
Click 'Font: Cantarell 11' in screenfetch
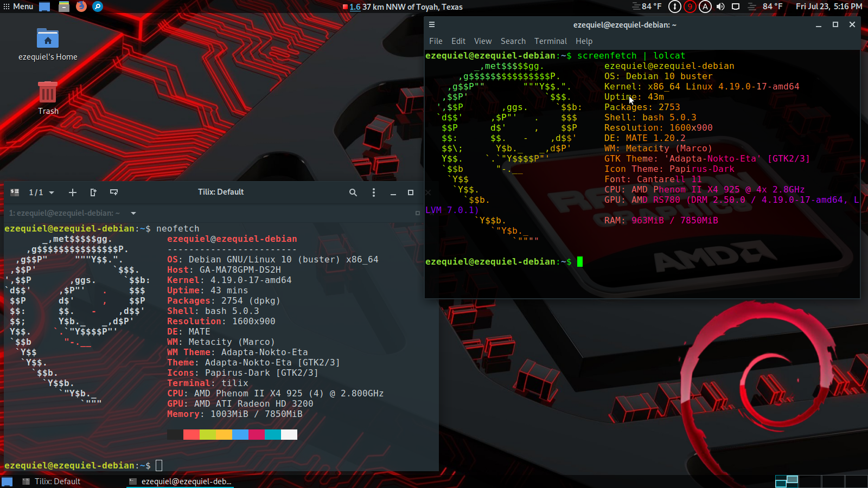[653, 179]
